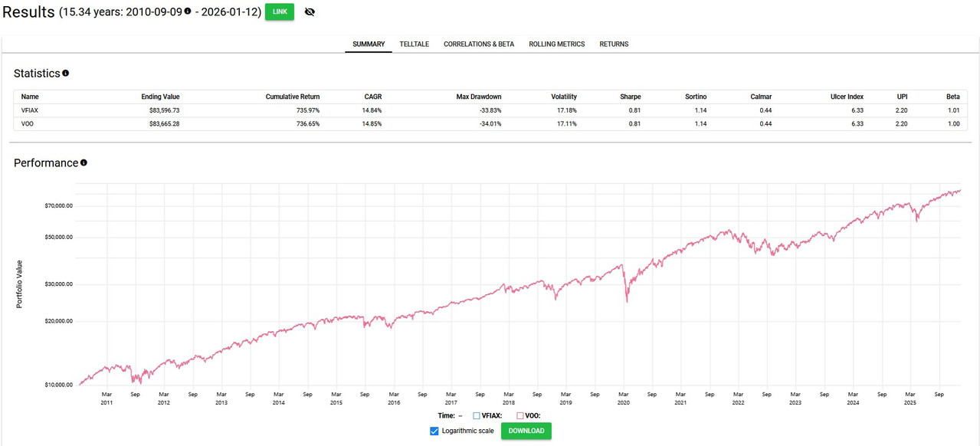980x446 pixels.
Task: Click VOO volatility 17.11%
Action: tap(566, 123)
